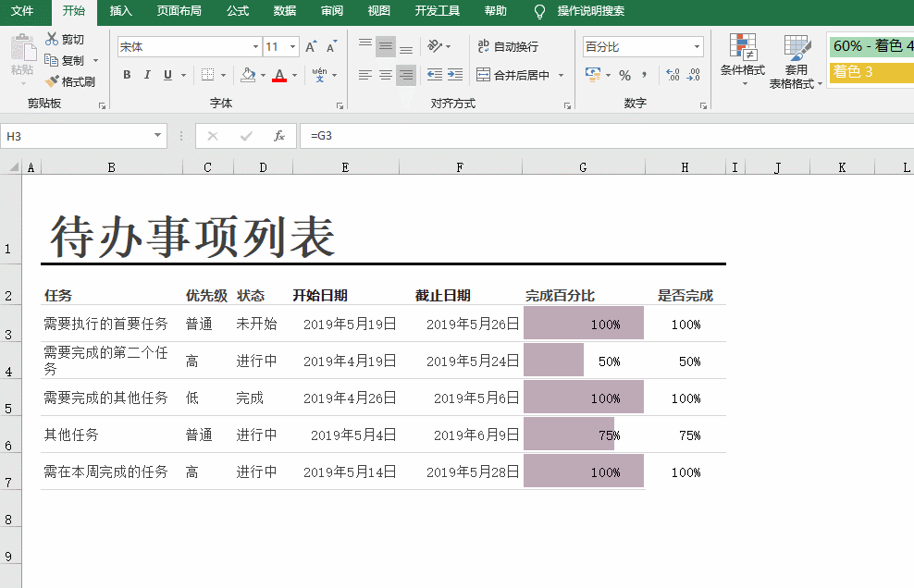Open number format dropdown 百分比
Image resolution: width=914 pixels, height=588 pixels.
pyautogui.click(x=697, y=46)
